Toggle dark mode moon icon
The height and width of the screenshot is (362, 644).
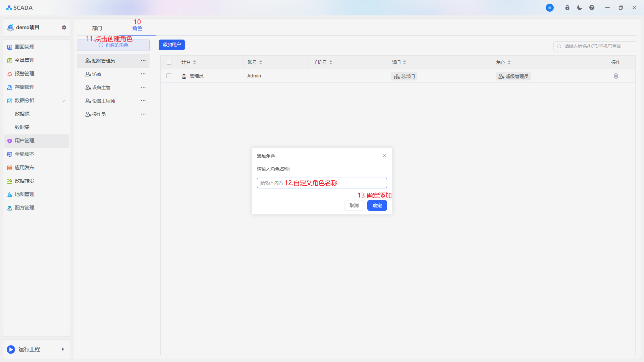coord(580,8)
